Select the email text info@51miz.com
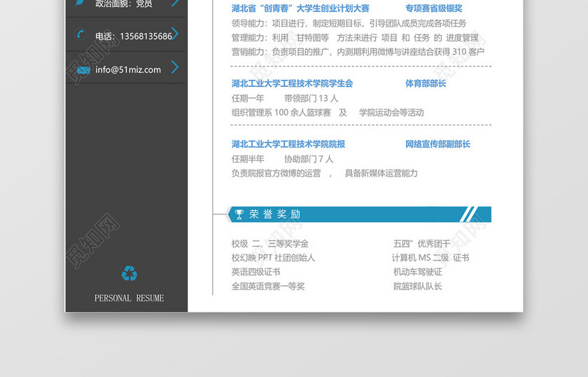This screenshot has height=377, width=588. point(128,70)
